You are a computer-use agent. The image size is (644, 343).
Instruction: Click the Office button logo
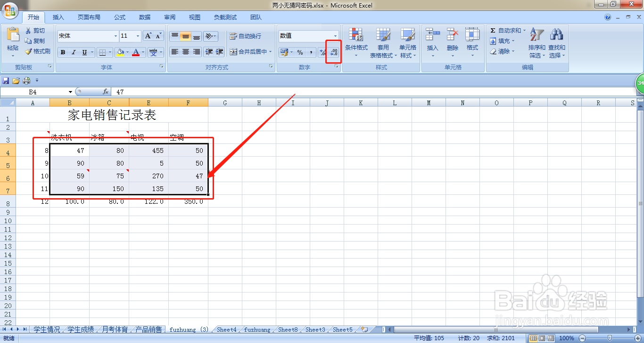coord(9,10)
